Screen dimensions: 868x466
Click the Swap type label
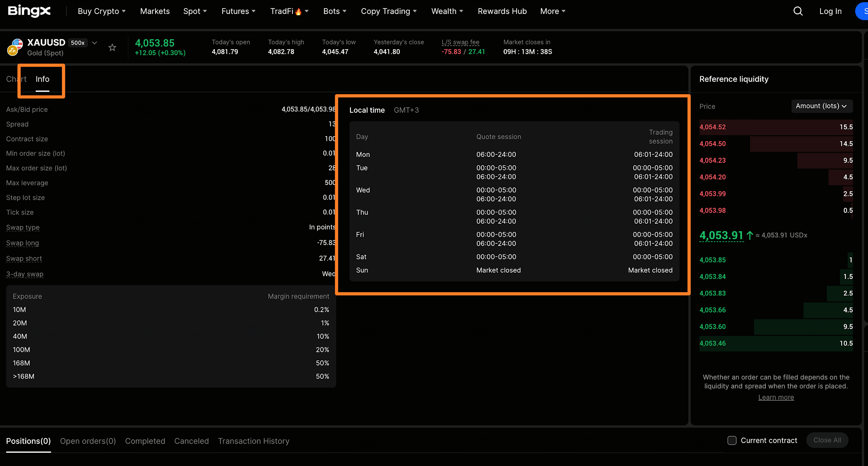[x=23, y=227]
